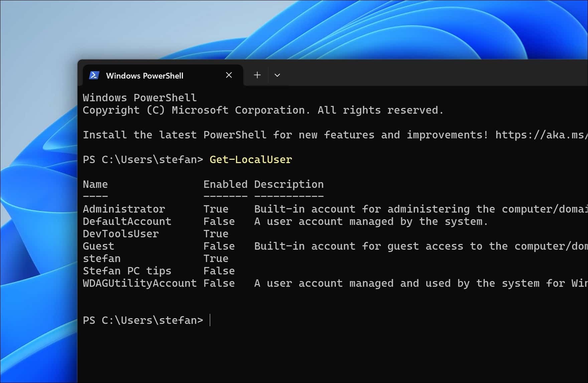The height and width of the screenshot is (383, 588).
Task: Select the Windows PowerShell tab
Action: click(144, 76)
